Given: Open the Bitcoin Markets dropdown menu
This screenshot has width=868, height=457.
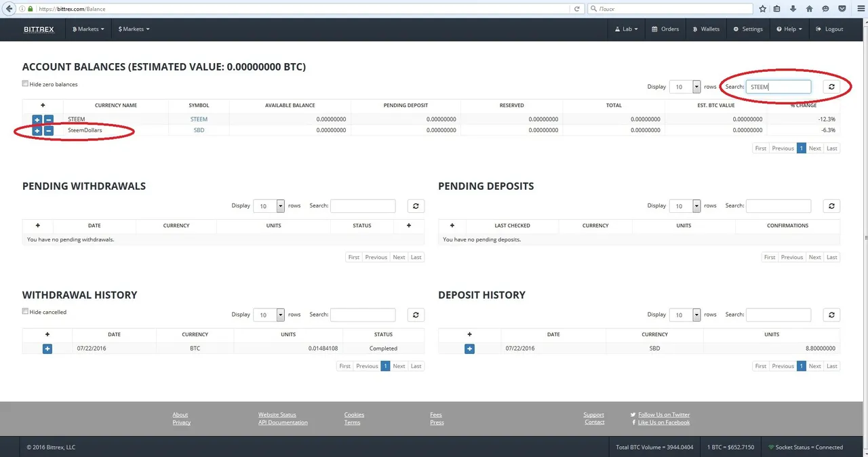Looking at the screenshot, I should [88, 29].
